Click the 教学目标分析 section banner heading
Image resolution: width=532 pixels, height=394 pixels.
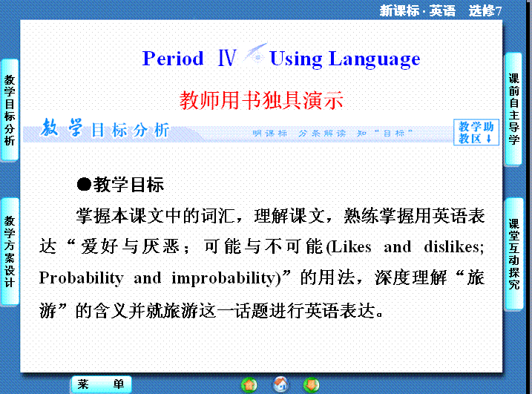[105, 130]
